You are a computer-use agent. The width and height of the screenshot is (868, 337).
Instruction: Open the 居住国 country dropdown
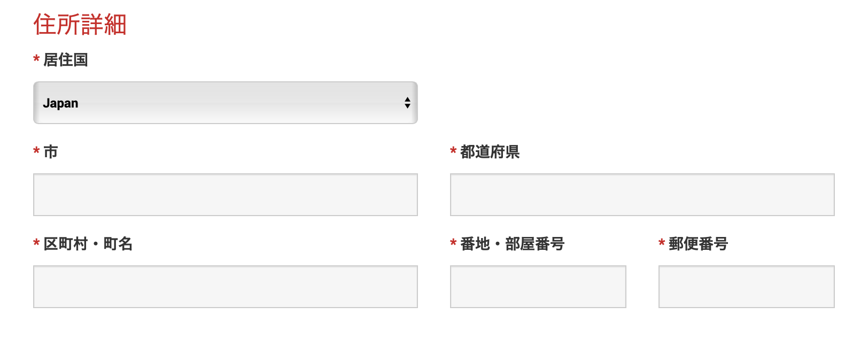(x=224, y=103)
